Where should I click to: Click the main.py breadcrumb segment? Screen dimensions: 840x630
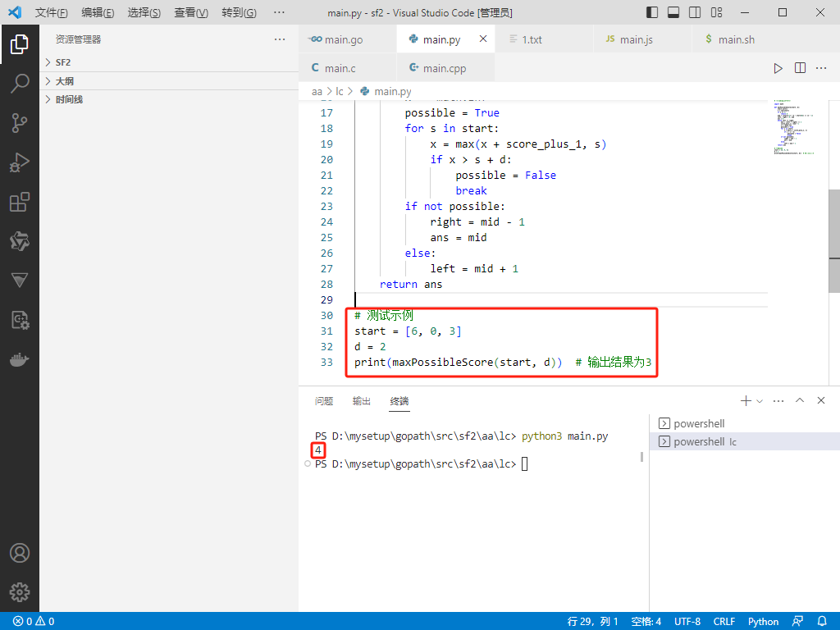point(393,92)
